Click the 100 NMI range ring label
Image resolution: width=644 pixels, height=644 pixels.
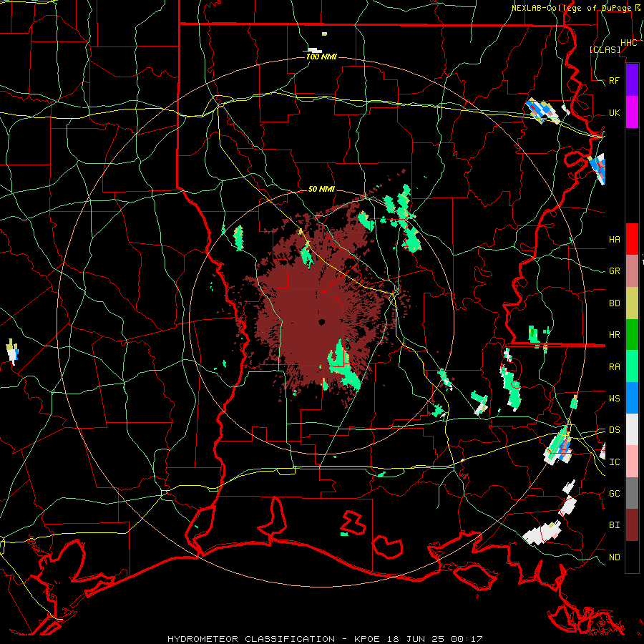pyautogui.click(x=321, y=57)
